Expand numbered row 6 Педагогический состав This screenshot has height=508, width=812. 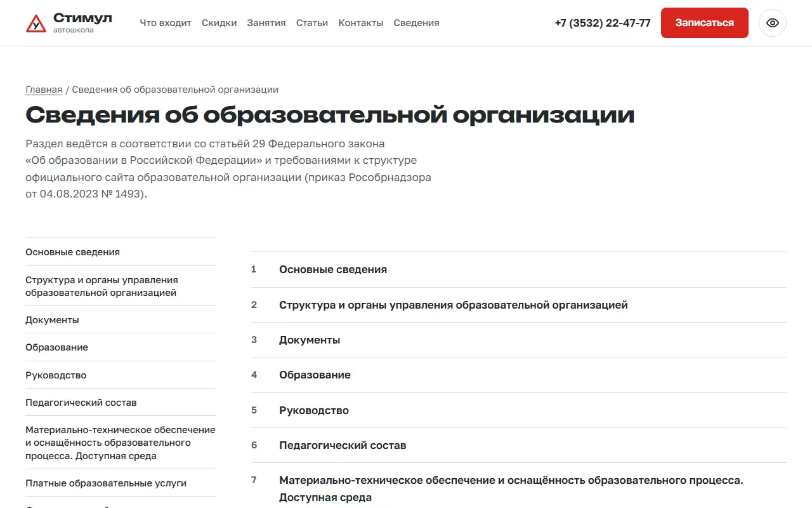[519, 445]
